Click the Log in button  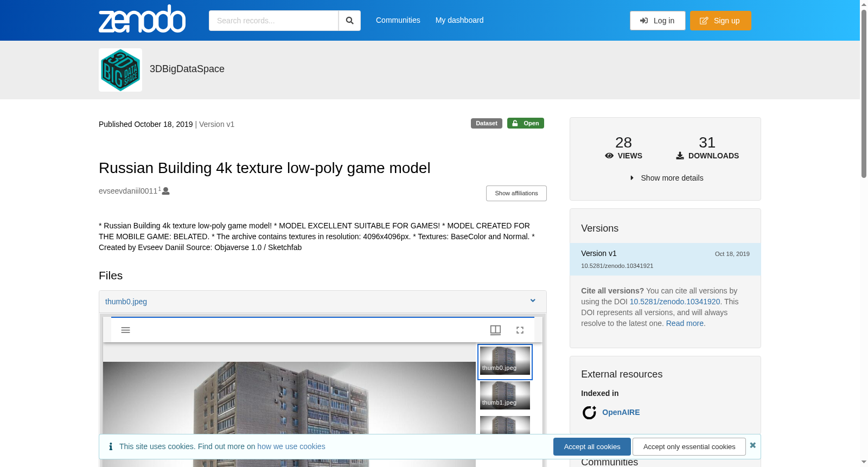point(658,21)
